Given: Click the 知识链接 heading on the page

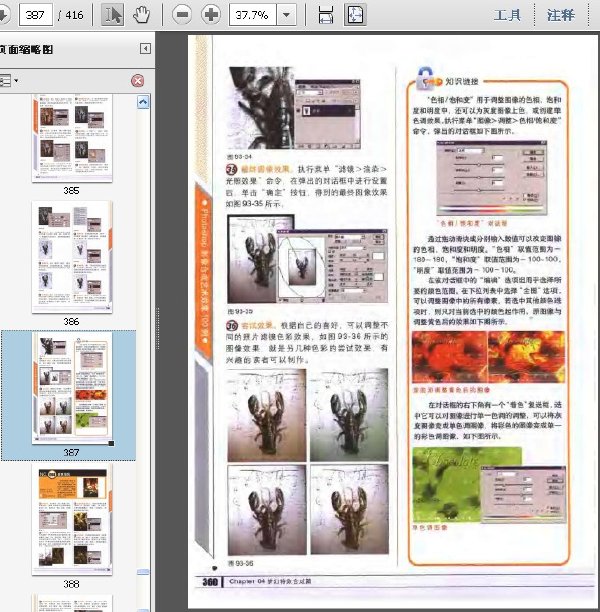Looking at the screenshot, I should (462, 82).
